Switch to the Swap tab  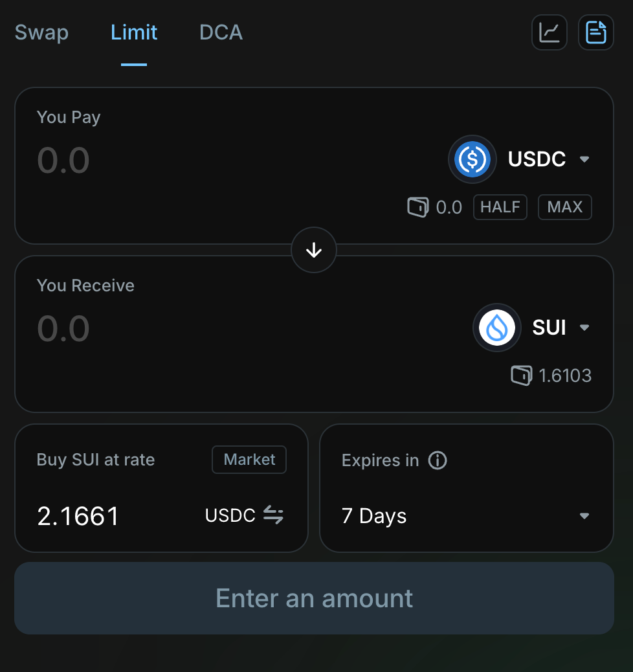point(41,32)
